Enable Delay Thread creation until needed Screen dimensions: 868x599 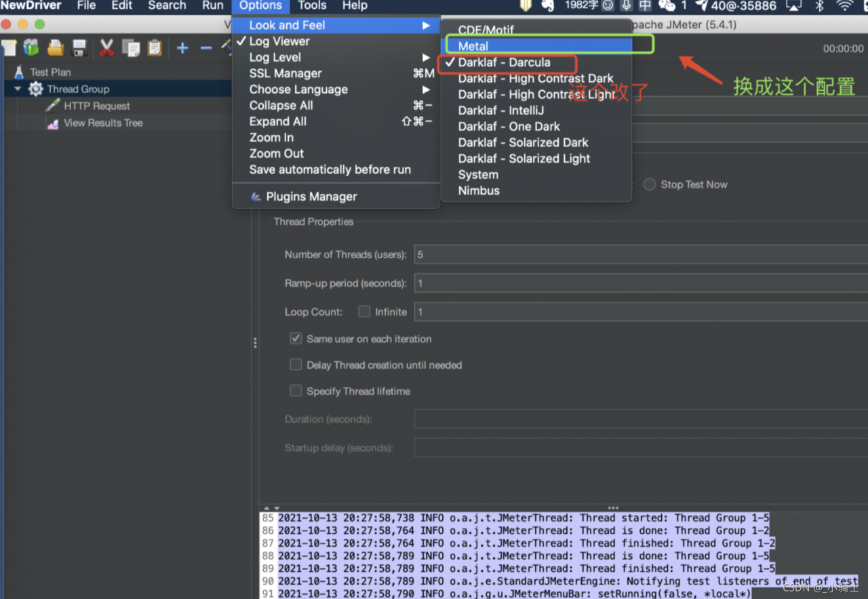[x=296, y=365]
